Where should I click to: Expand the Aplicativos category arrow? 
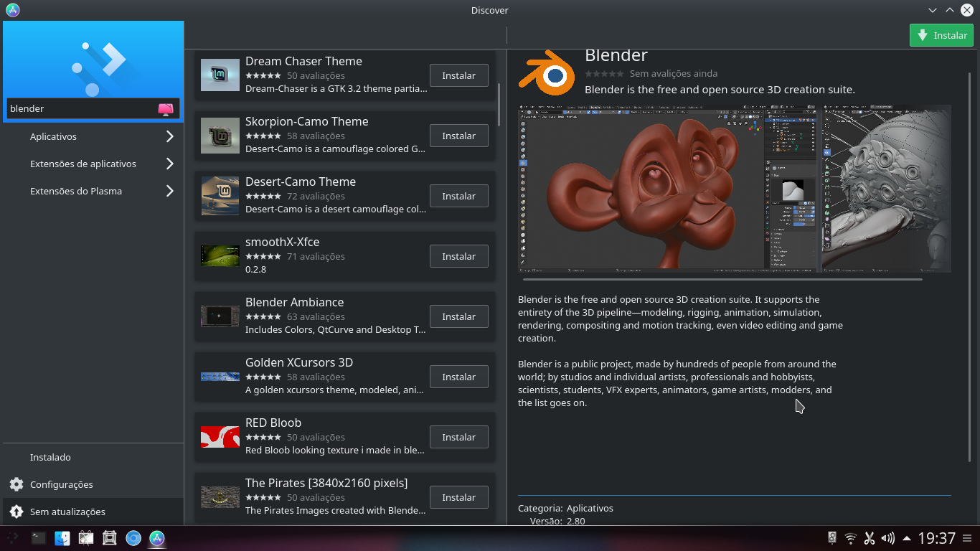click(170, 136)
